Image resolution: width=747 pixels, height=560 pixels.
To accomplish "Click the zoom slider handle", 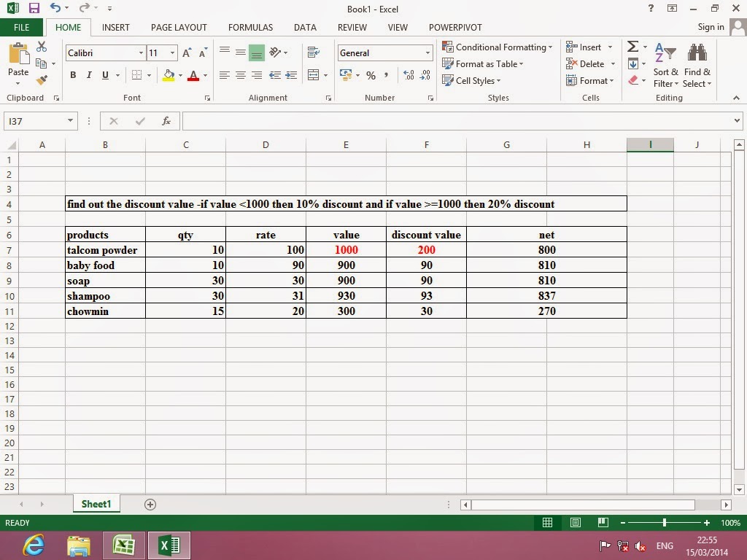I will click(x=665, y=523).
